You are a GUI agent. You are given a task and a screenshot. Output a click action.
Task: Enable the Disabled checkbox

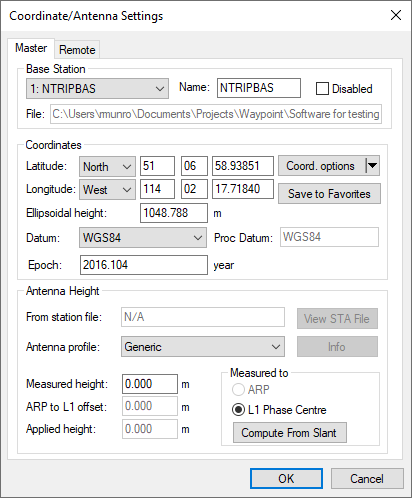(x=322, y=89)
